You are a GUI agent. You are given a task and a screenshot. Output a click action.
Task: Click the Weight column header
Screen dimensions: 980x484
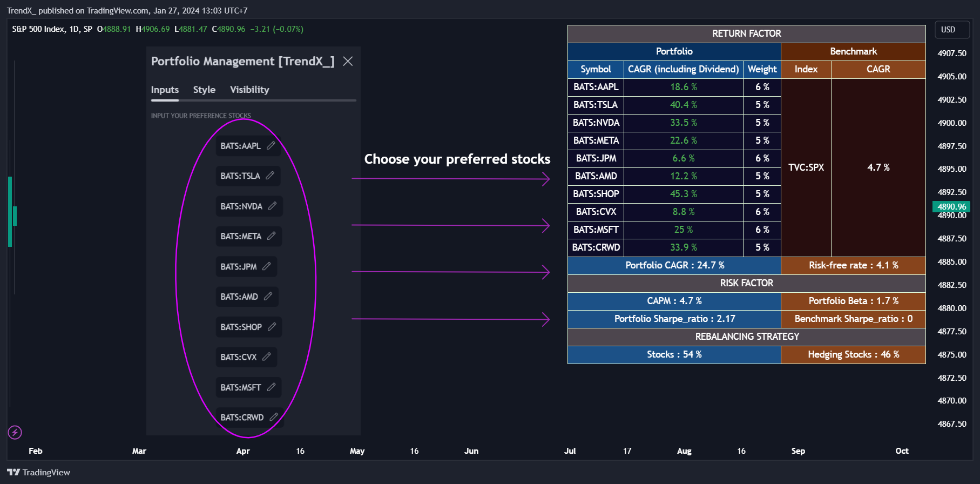[x=762, y=69]
